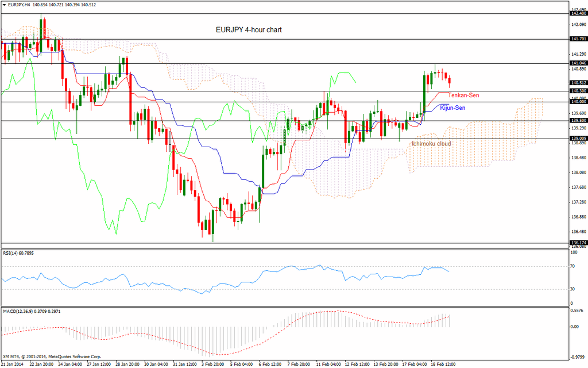Select the RSI 100 scale value
588x368 pixels.
click(x=574, y=253)
